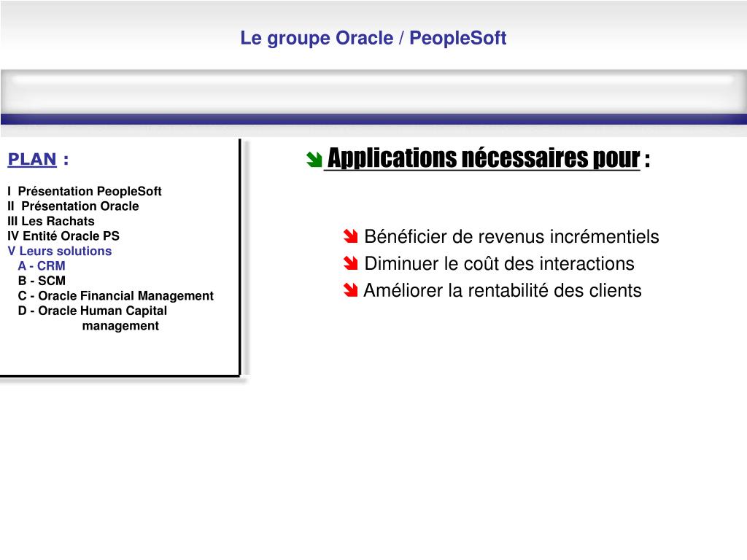Select 'II Présentation Oracle' in the plan

coord(73,206)
